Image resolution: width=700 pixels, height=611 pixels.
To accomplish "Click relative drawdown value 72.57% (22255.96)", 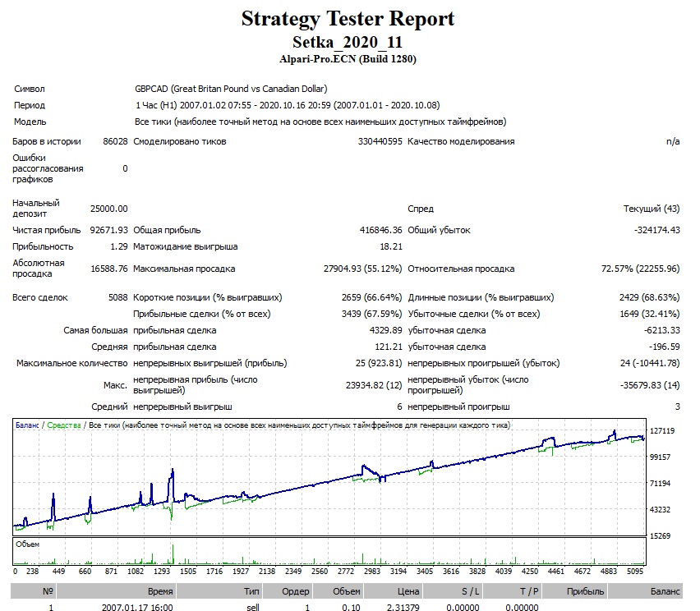I will click(641, 269).
